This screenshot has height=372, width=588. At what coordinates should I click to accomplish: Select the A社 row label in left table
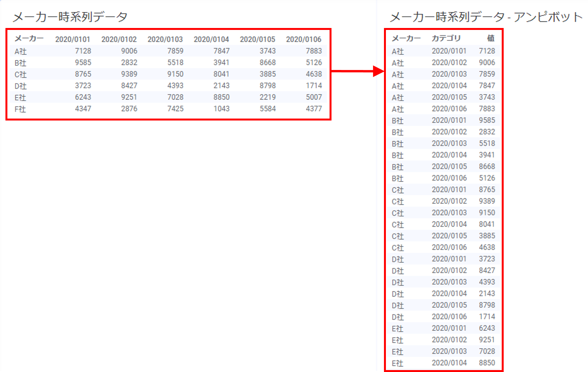click(20, 51)
